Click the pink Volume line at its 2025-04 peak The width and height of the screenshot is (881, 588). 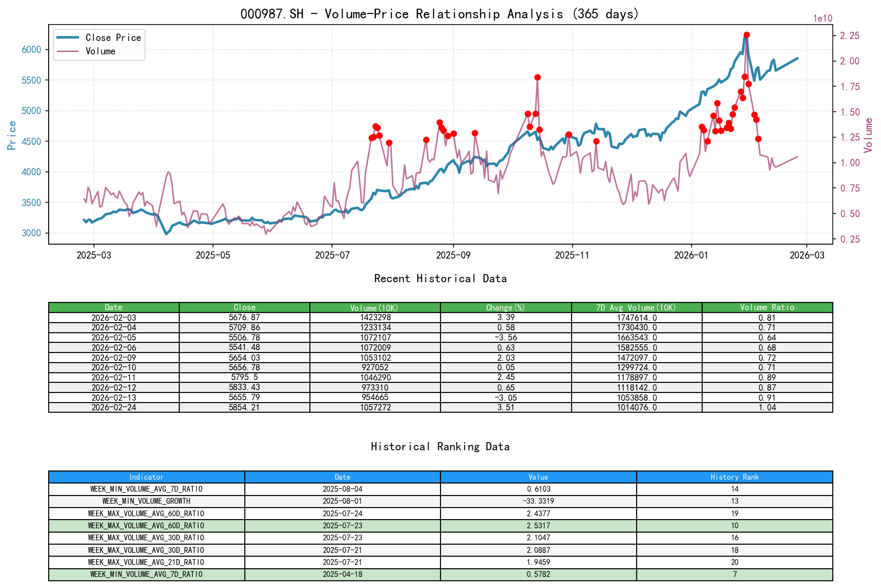(x=168, y=172)
